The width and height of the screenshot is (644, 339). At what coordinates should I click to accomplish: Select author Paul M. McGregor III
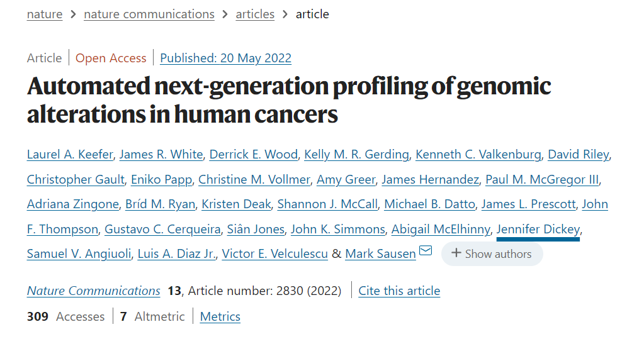coord(542,179)
